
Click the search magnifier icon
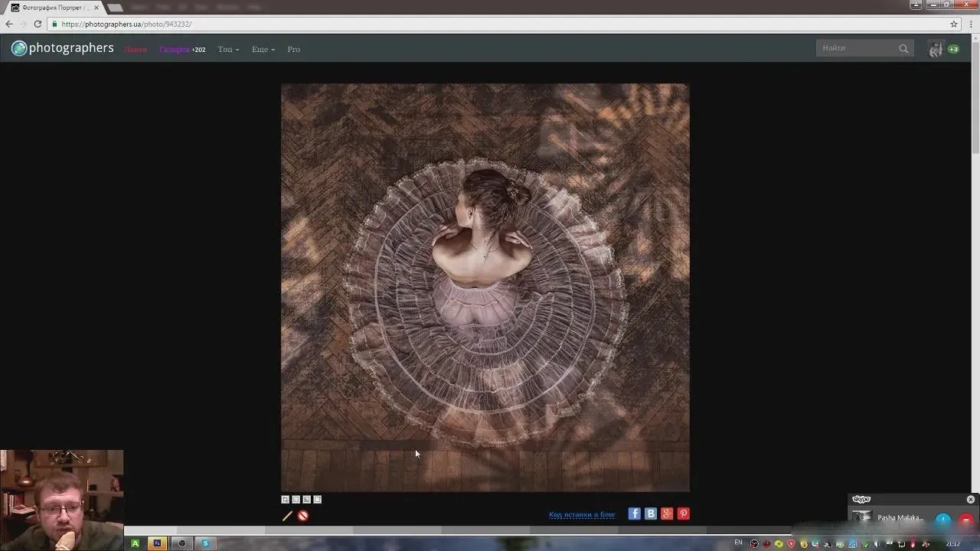(x=903, y=49)
